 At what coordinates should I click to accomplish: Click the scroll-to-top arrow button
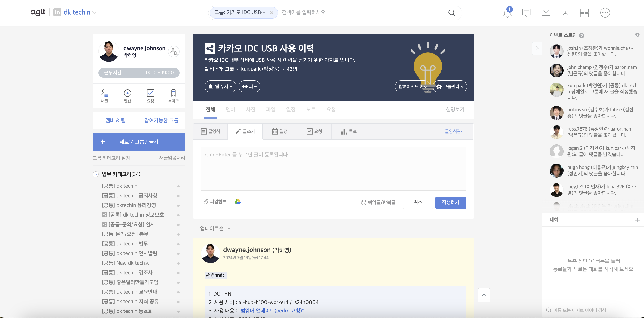point(484,295)
